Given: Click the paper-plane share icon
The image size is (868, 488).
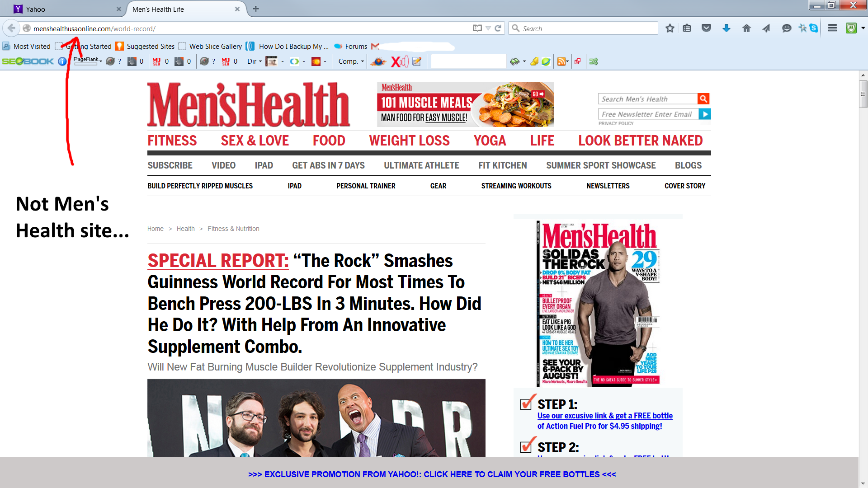Looking at the screenshot, I should pos(766,28).
